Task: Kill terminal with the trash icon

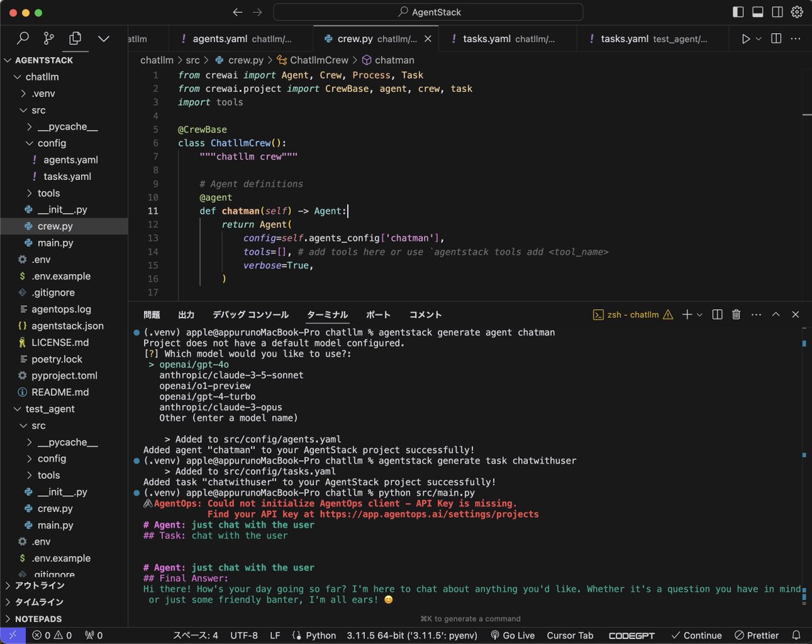Action: [x=736, y=315]
